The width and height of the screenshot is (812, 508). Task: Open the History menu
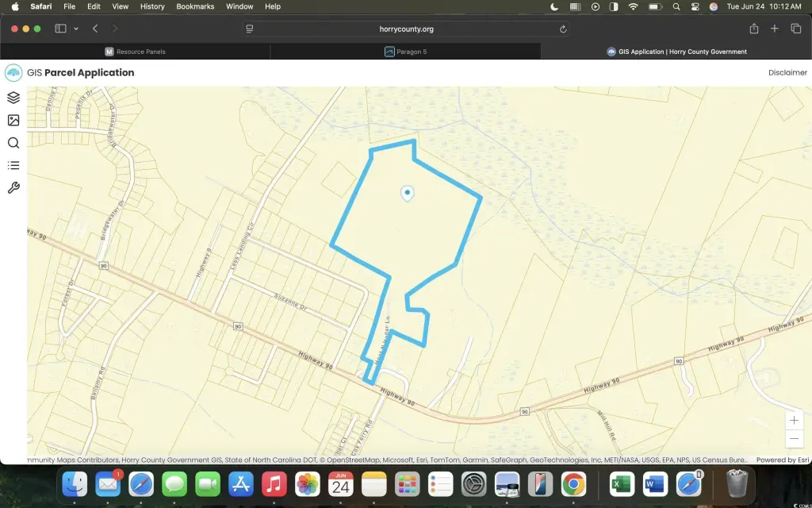(152, 6)
